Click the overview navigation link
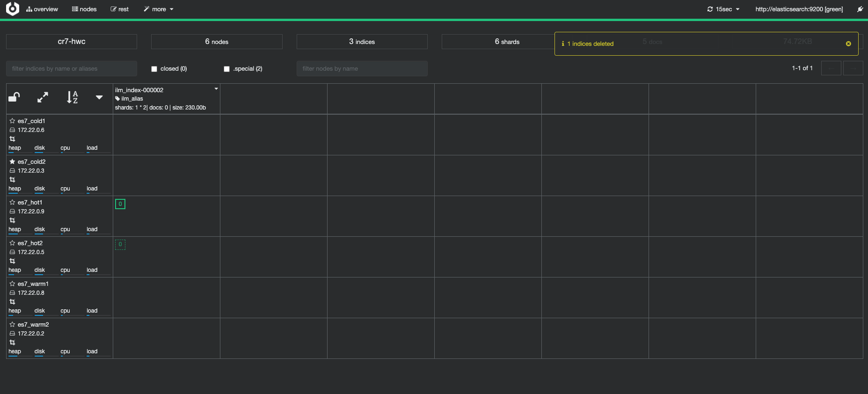Screen dimensions: 868x394 click(x=42, y=9)
